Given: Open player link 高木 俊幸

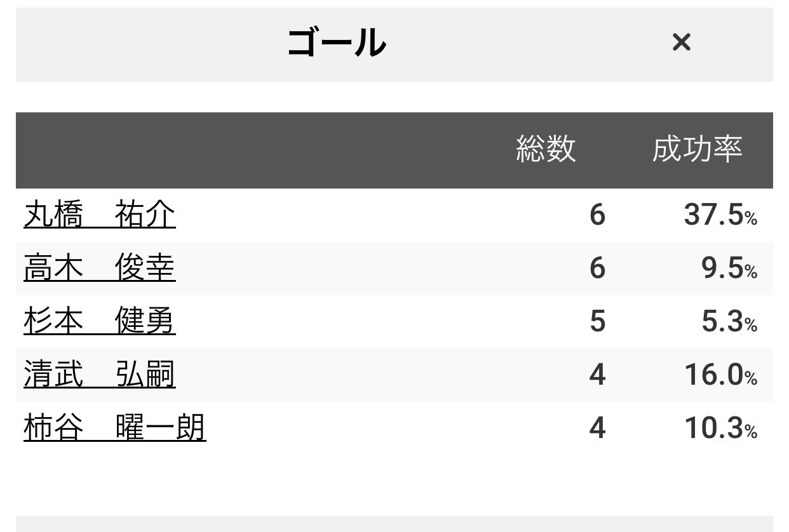Looking at the screenshot, I should (99, 269).
